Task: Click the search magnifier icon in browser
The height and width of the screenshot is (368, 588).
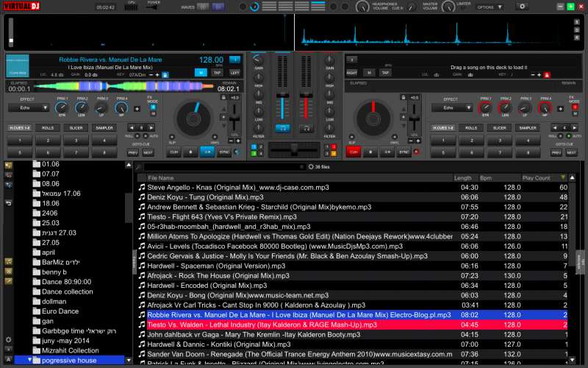Action: click(x=139, y=167)
